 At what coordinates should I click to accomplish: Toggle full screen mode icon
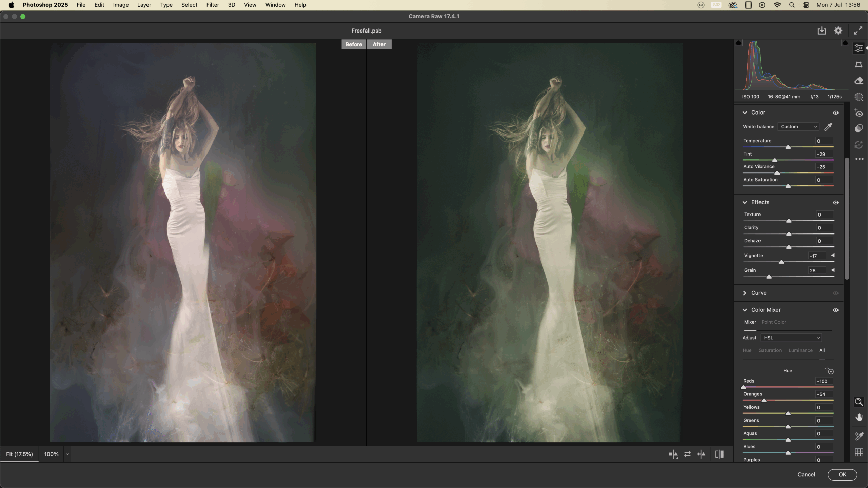click(x=858, y=31)
